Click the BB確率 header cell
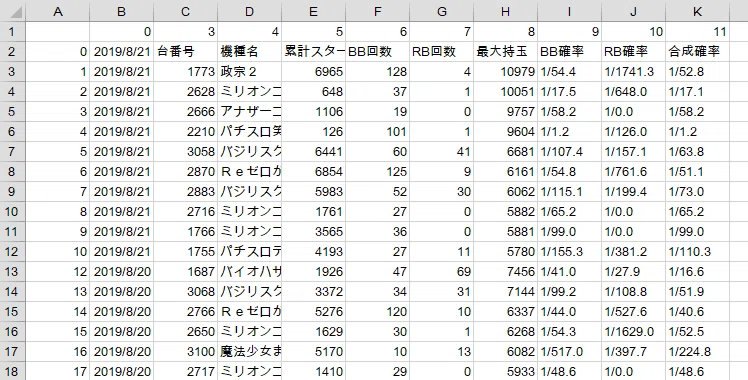 tap(569, 51)
